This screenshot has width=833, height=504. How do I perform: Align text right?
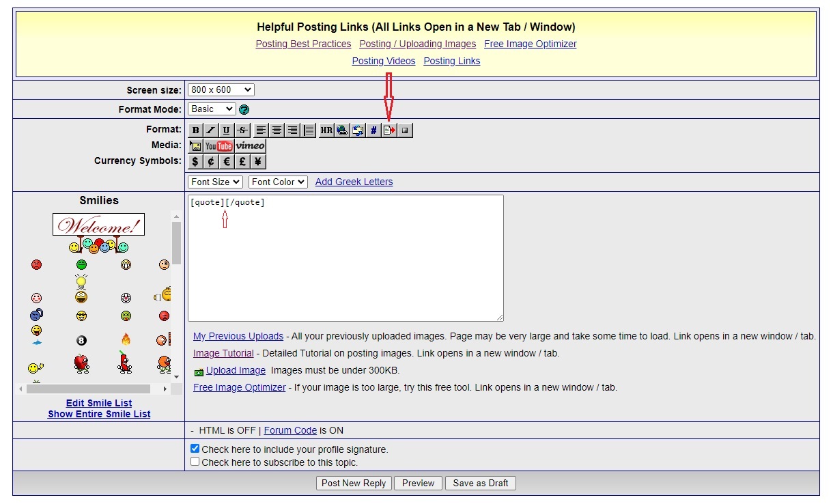pyautogui.click(x=292, y=130)
